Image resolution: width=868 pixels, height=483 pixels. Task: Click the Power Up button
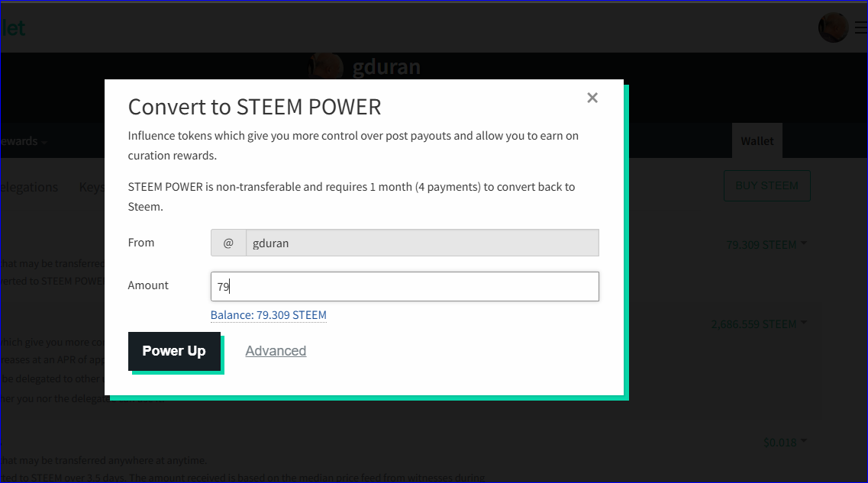(174, 351)
